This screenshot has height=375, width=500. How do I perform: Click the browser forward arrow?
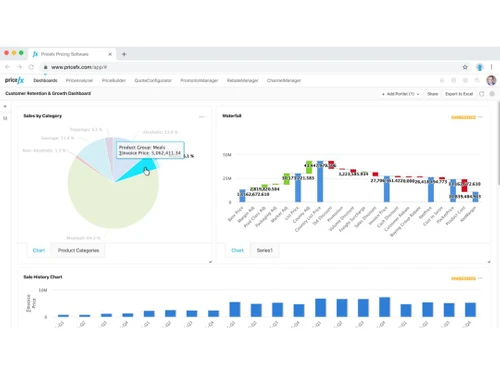coord(19,67)
